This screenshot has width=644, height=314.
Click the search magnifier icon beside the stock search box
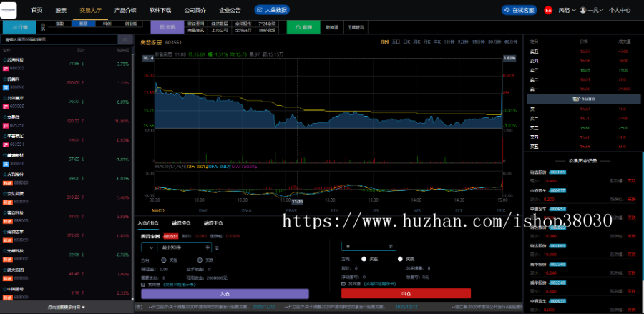125,40
